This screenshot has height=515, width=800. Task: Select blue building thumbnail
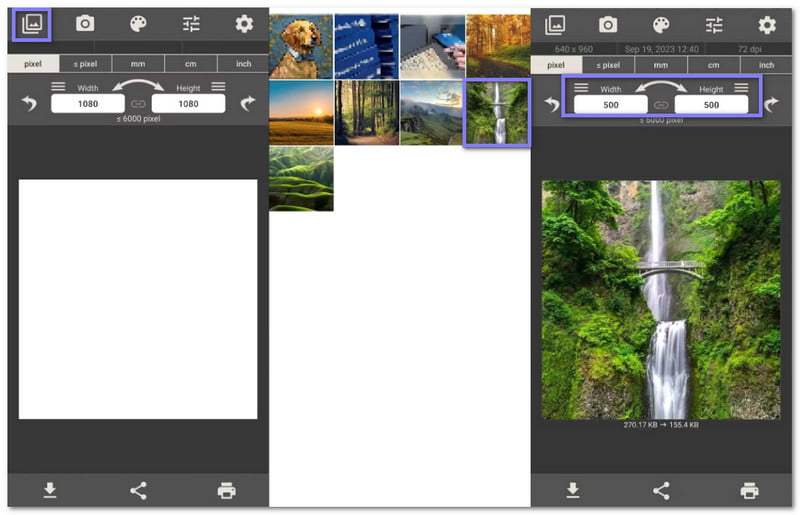pyautogui.click(x=366, y=46)
